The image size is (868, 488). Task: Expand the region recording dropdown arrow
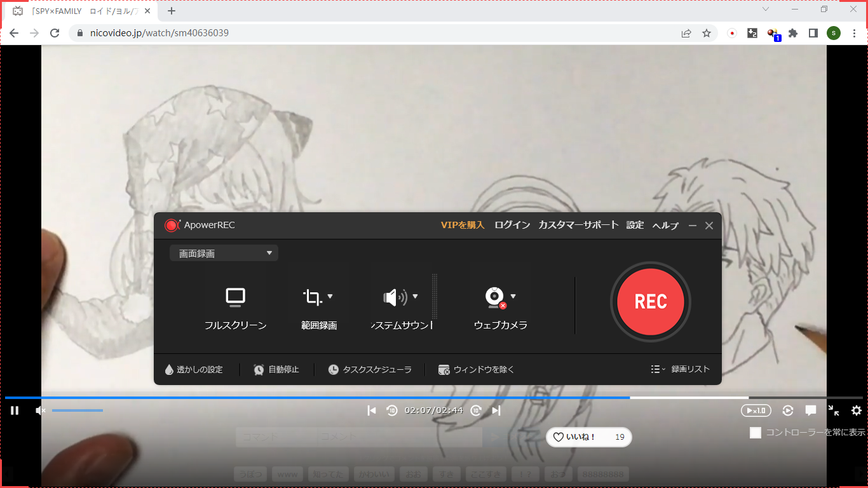[330, 296]
